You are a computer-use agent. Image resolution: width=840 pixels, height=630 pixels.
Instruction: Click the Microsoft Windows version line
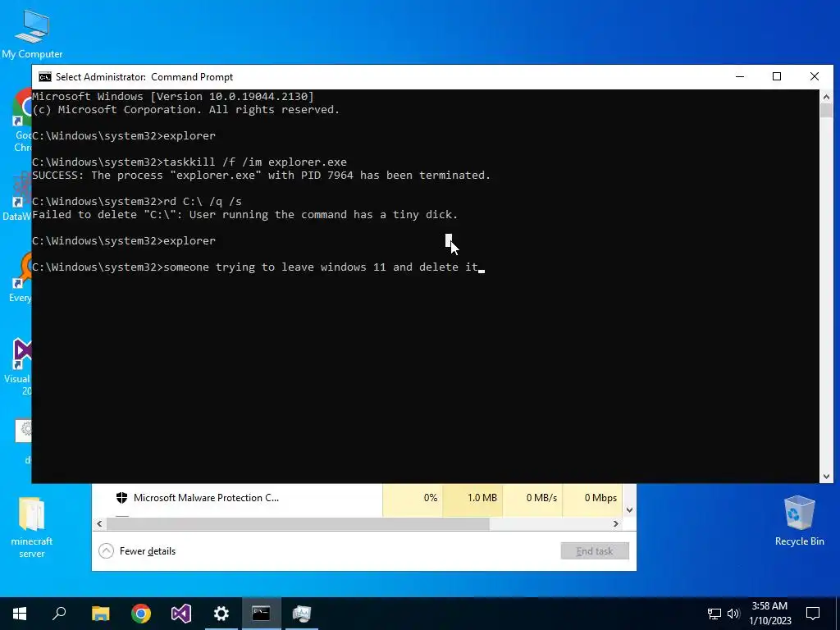[172, 97]
